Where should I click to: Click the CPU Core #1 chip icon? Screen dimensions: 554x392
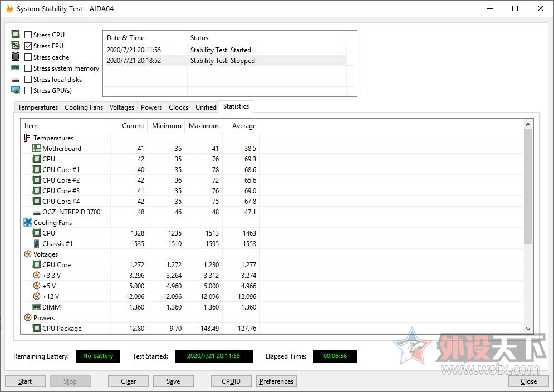coord(37,170)
